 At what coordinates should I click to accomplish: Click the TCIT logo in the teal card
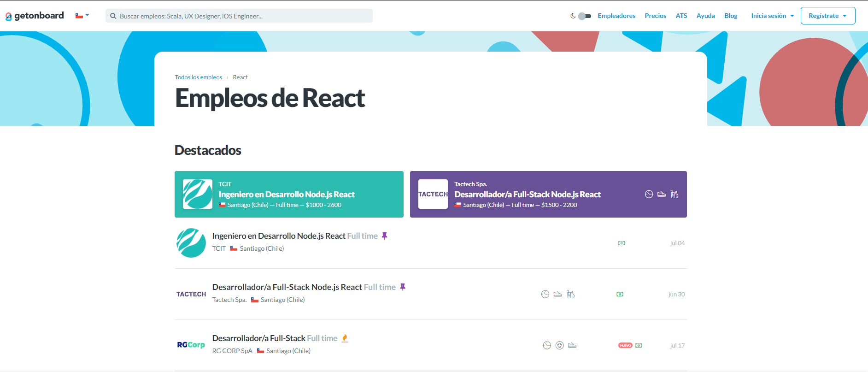pyautogui.click(x=198, y=194)
